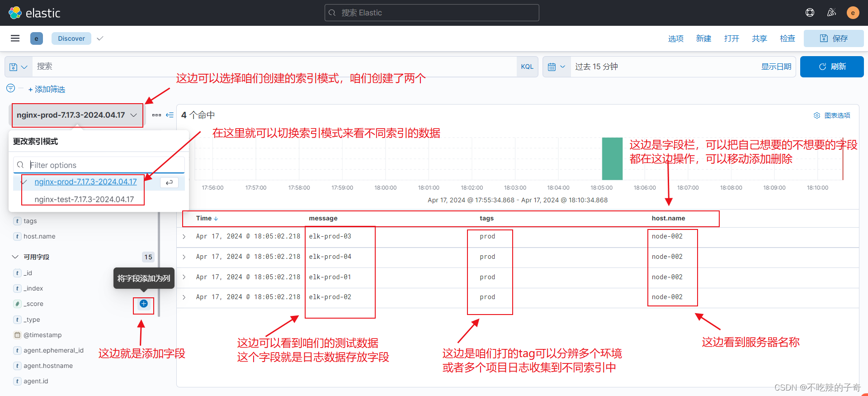The height and width of the screenshot is (396, 868).
Task: Click the _score number type icon
Action: (x=18, y=304)
